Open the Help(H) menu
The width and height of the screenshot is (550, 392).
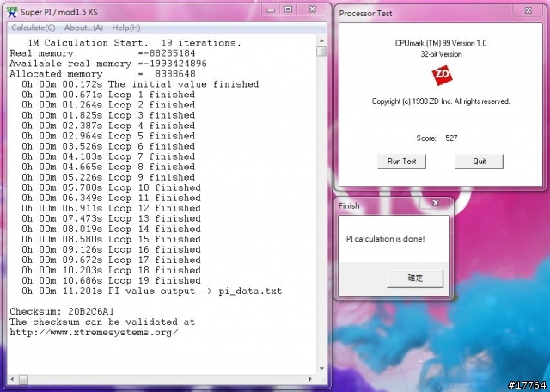tap(126, 28)
